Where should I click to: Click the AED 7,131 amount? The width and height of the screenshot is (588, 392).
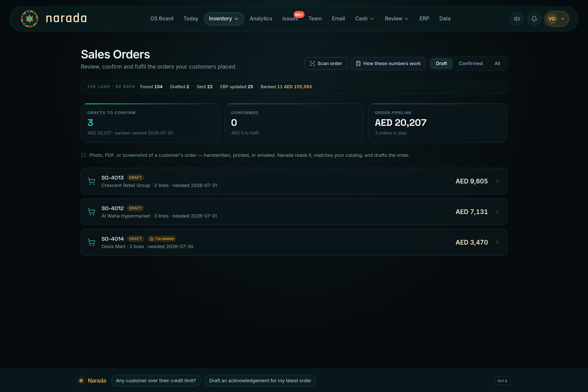(x=472, y=212)
